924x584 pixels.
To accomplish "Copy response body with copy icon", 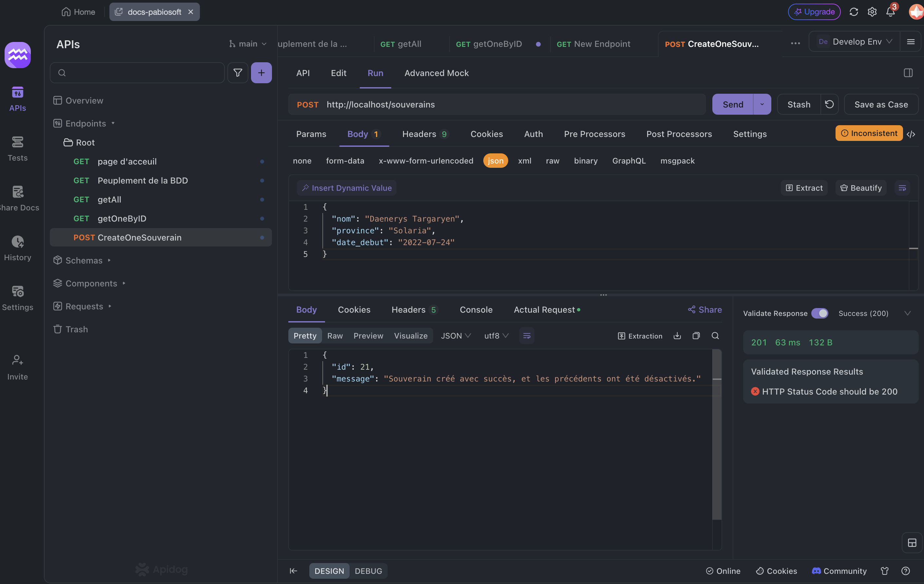I will pyautogui.click(x=696, y=336).
